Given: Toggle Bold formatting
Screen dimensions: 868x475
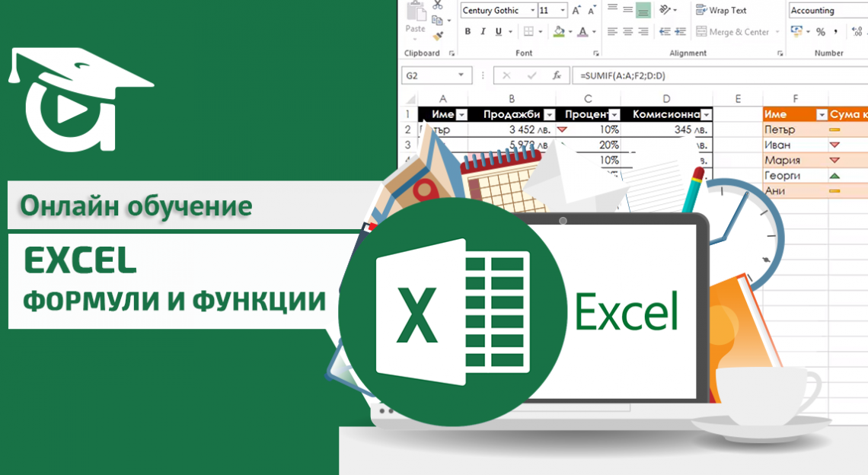Looking at the screenshot, I should 468,31.
